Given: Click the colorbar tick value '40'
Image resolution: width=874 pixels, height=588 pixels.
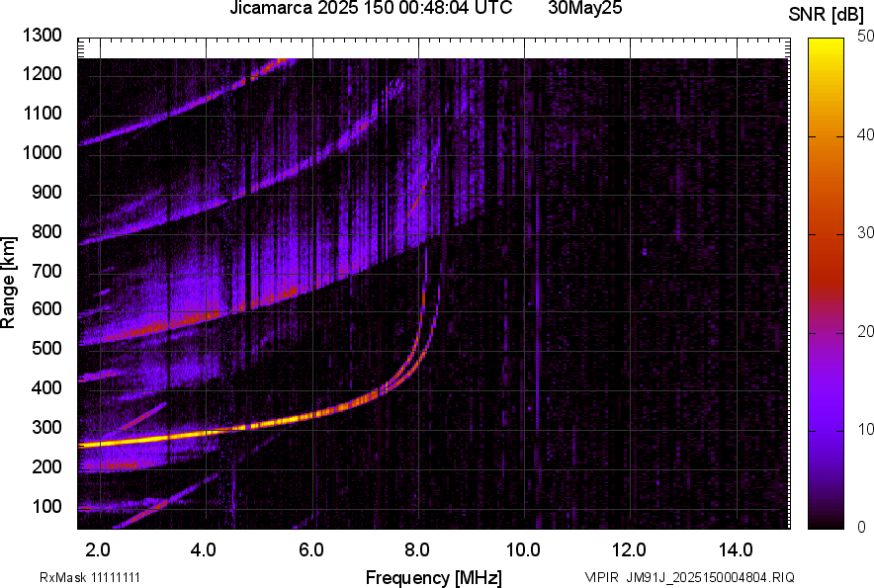Looking at the screenshot, I should click(865, 134).
